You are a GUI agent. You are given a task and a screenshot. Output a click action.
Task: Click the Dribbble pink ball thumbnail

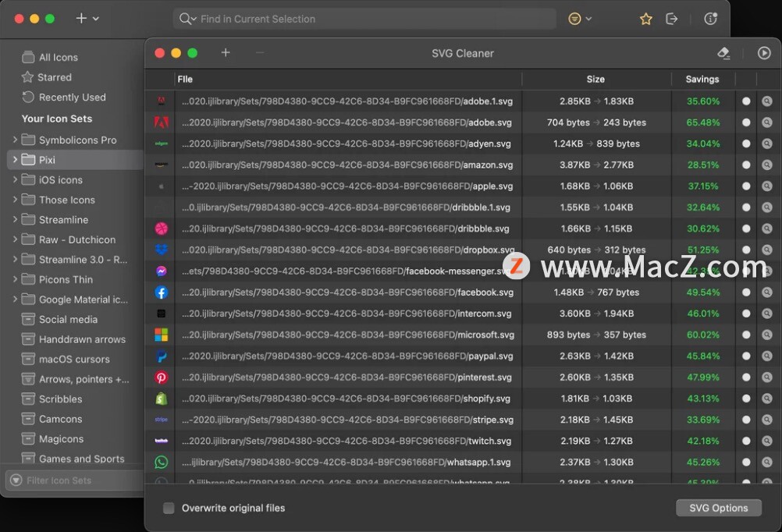[x=161, y=229]
